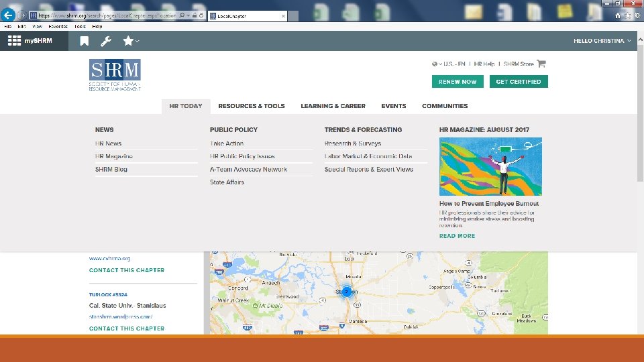Open the TURLOCK #5324 chapter link
Image resolution: width=644 pixels, height=362 pixels.
tap(108, 295)
